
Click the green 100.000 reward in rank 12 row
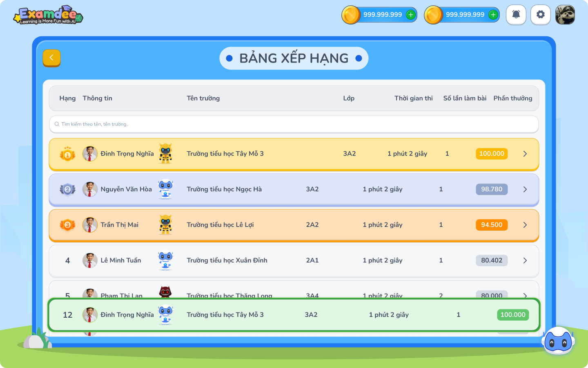tap(513, 315)
